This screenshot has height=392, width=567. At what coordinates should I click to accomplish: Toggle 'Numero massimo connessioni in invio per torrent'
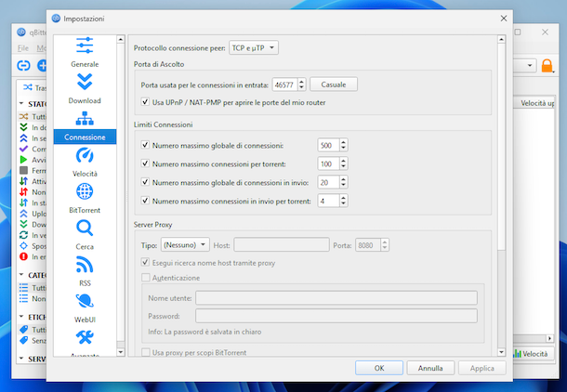pyautogui.click(x=145, y=200)
